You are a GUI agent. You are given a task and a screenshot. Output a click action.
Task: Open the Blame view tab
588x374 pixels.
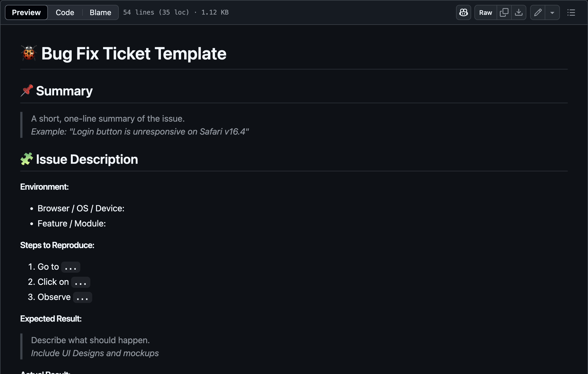pyautogui.click(x=100, y=12)
